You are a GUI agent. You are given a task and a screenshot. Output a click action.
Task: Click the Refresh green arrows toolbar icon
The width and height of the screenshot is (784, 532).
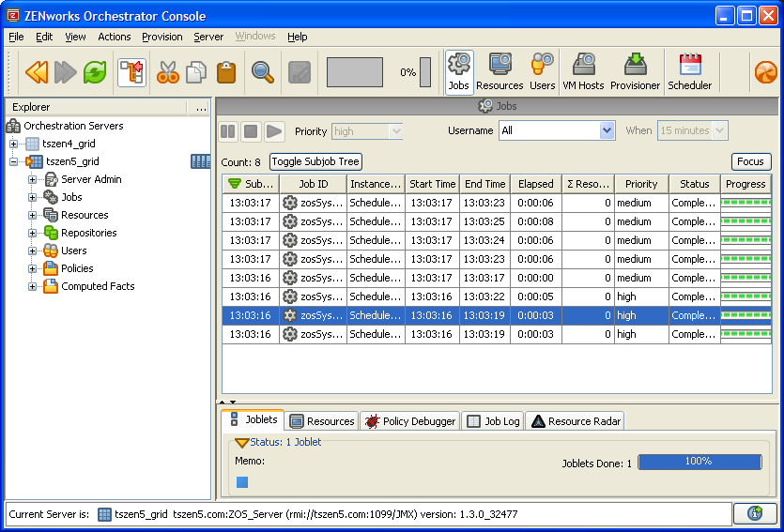(95, 72)
